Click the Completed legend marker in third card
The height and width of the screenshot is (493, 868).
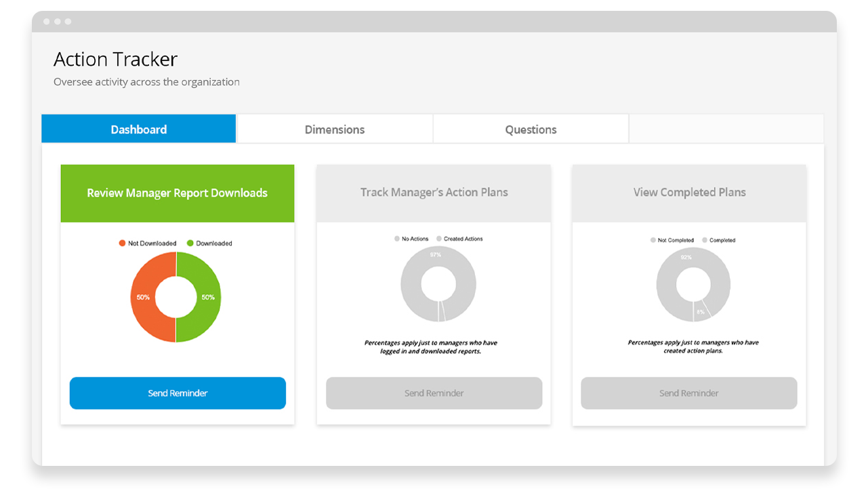[x=705, y=241]
